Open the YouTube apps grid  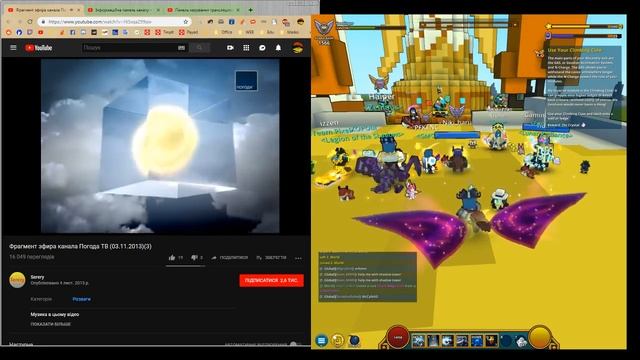pyautogui.click(x=246, y=48)
